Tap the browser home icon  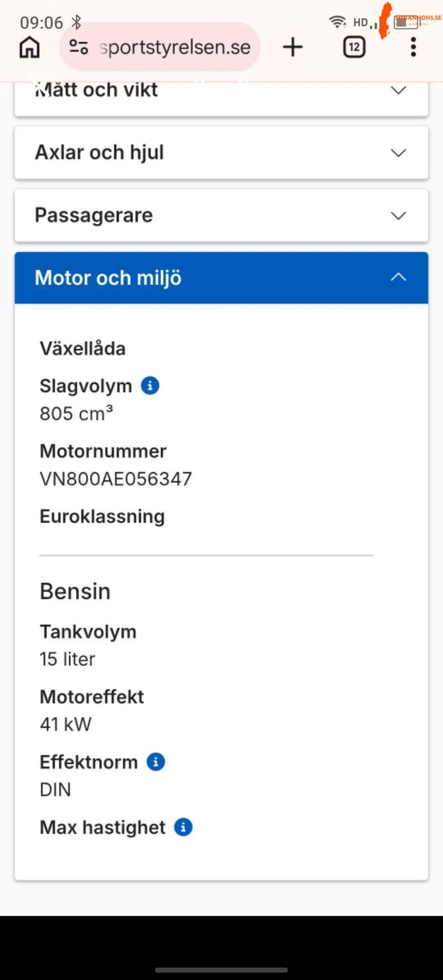point(29,47)
